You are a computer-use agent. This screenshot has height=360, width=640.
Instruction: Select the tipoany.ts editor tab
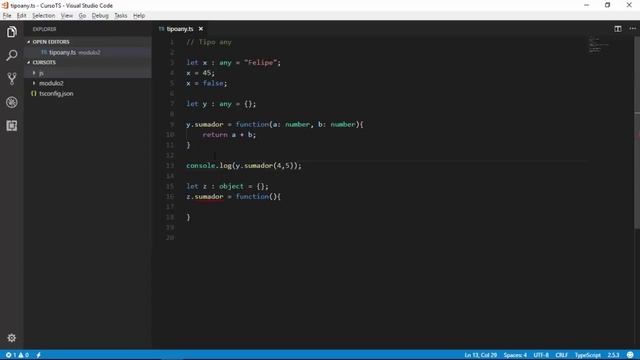click(180, 29)
